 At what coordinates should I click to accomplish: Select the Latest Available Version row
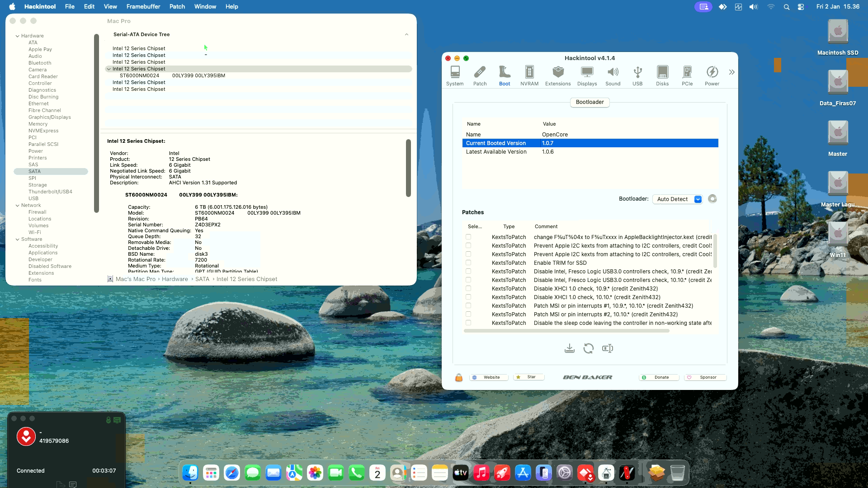point(590,152)
